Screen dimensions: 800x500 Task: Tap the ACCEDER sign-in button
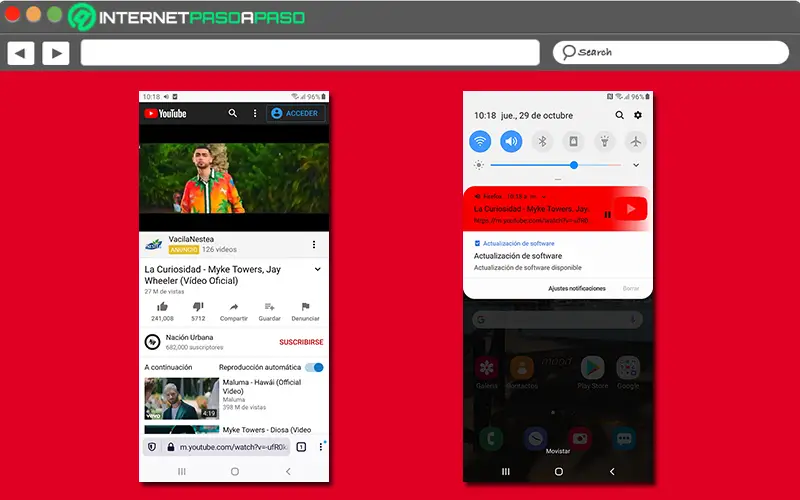pyautogui.click(x=296, y=113)
